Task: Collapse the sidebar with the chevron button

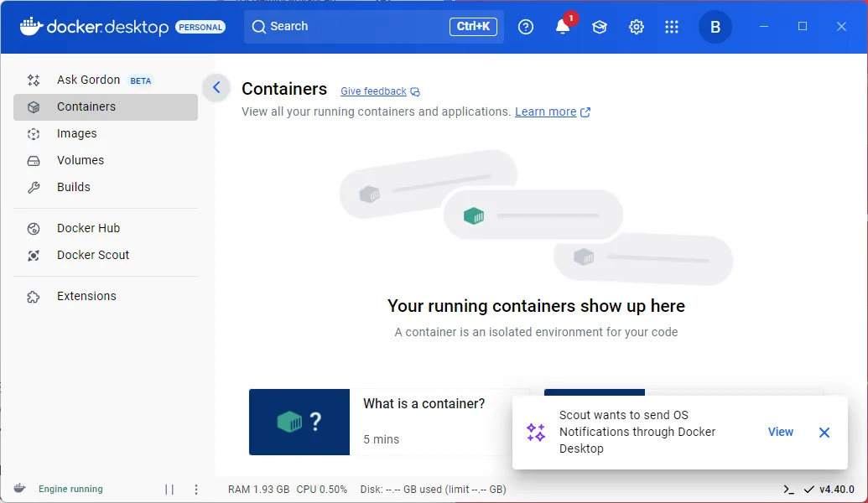Action: (x=216, y=87)
